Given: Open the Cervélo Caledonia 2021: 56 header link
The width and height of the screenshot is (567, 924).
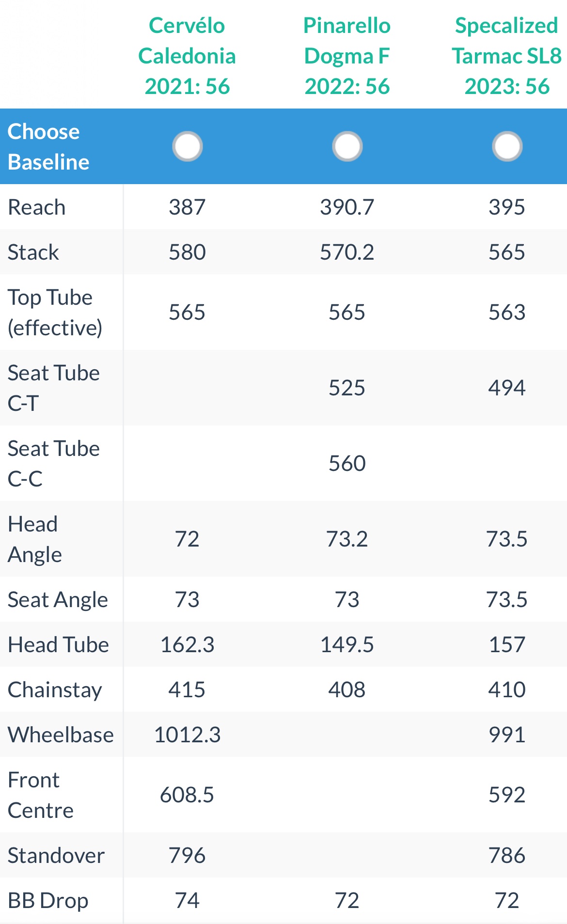Looking at the screenshot, I should (187, 56).
